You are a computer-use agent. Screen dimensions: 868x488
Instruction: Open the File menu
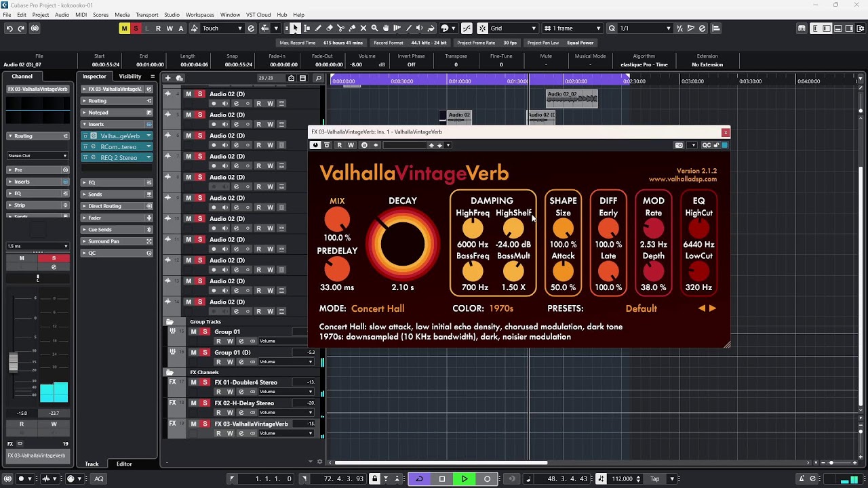[x=7, y=15]
